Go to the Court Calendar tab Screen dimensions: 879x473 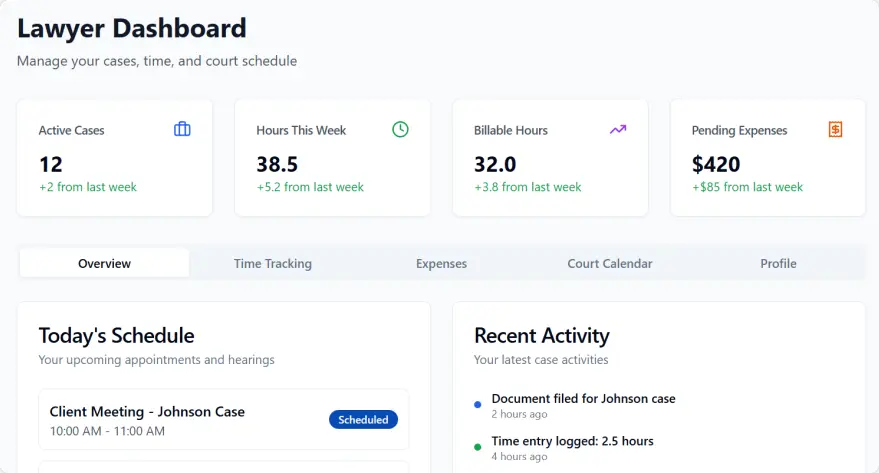pos(610,264)
